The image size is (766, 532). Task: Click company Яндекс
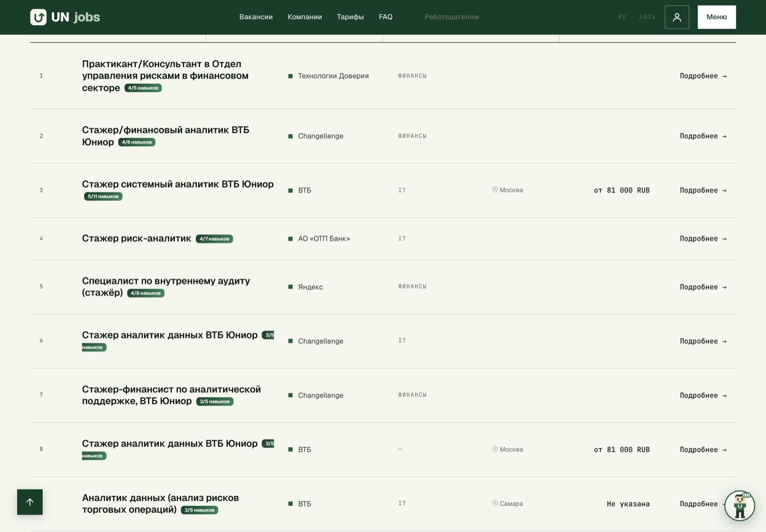click(x=310, y=287)
